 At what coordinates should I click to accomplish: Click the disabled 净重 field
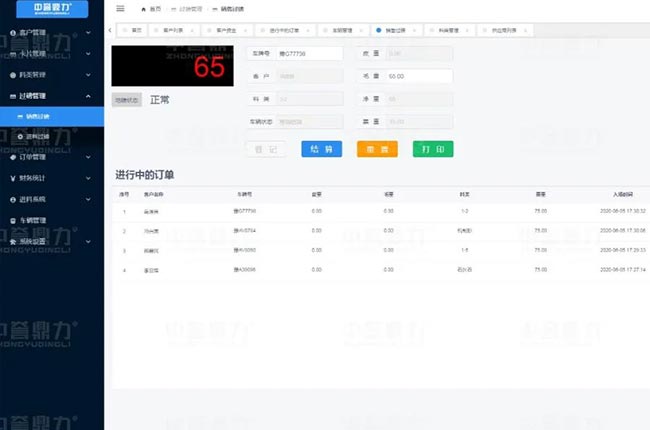coord(419,99)
